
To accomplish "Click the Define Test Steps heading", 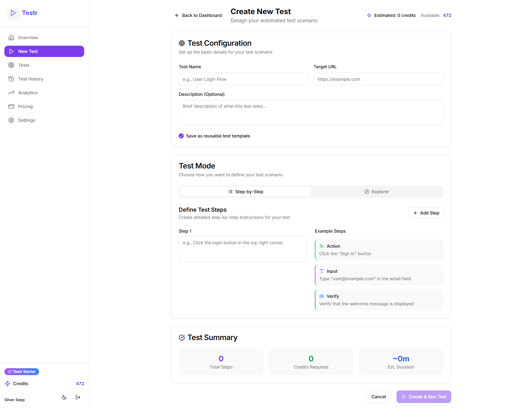I will pyautogui.click(x=202, y=210).
